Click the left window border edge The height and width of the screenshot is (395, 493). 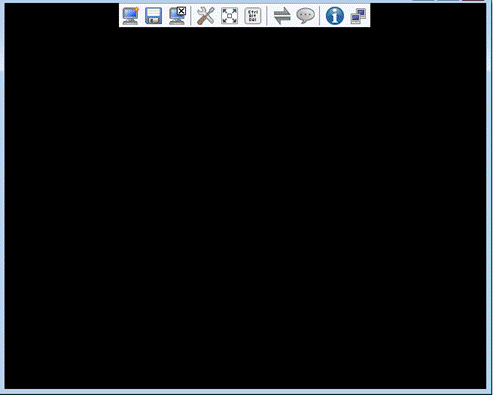tap(2, 197)
